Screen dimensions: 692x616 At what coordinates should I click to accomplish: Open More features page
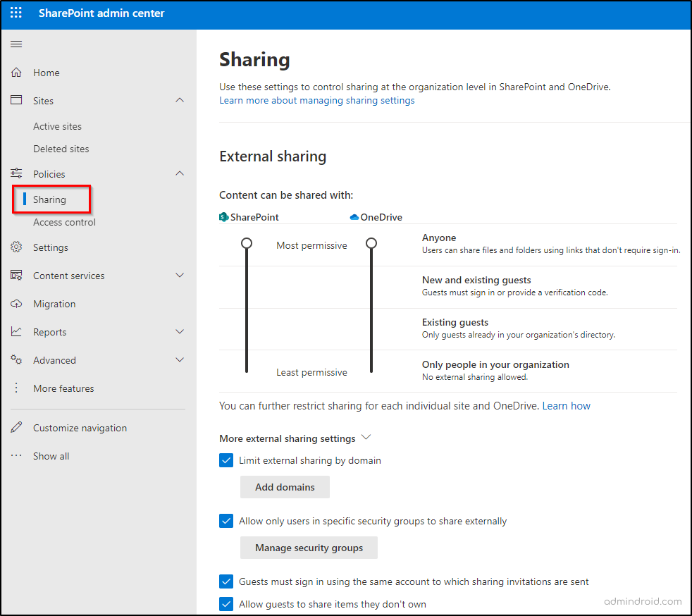tap(63, 388)
